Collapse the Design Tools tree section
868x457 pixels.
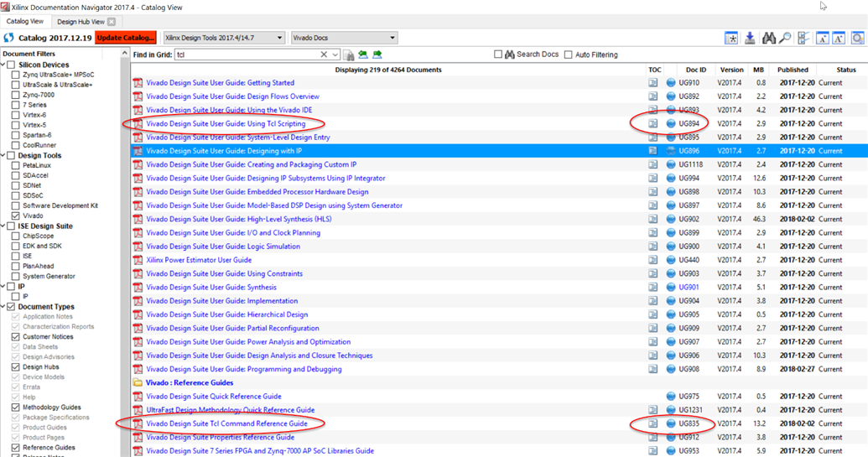(3, 155)
